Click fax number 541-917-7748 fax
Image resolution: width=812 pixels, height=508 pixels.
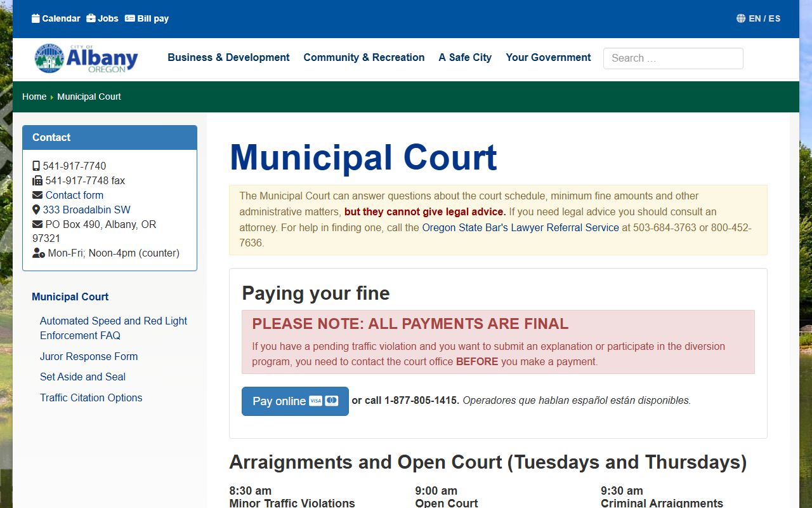pos(85,181)
